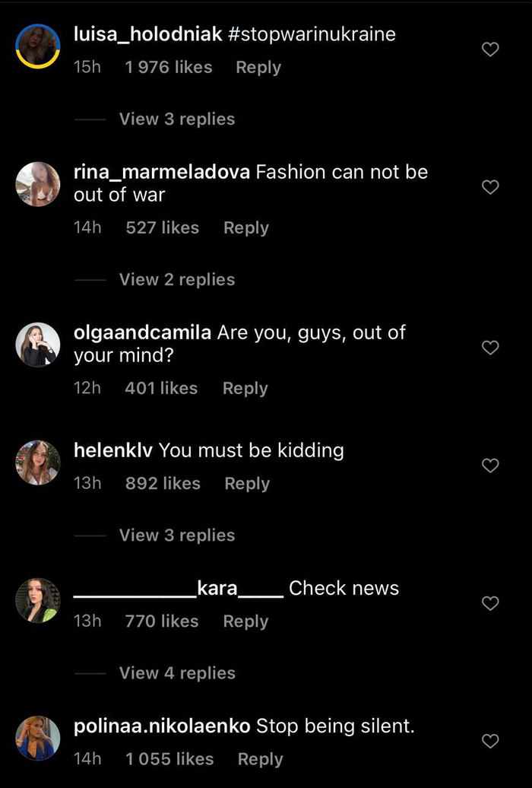Screen dimensions: 532x788
Task: Open the #stopwarinukraine hashtag
Action: tap(312, 33)
